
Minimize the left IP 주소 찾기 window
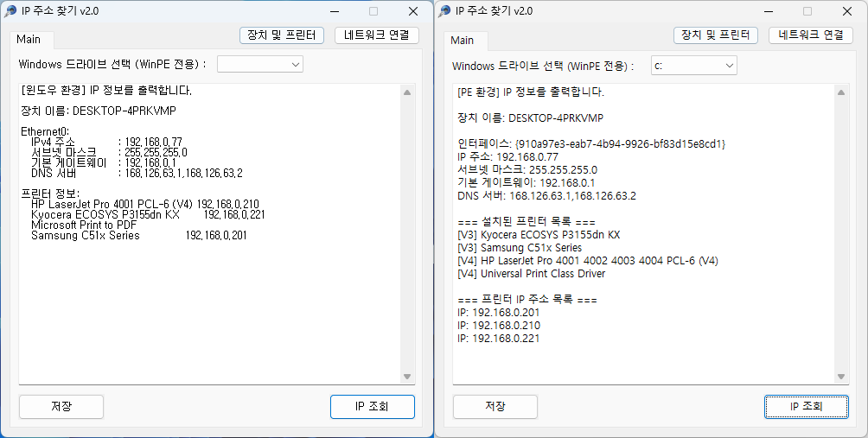pos(335,11)
